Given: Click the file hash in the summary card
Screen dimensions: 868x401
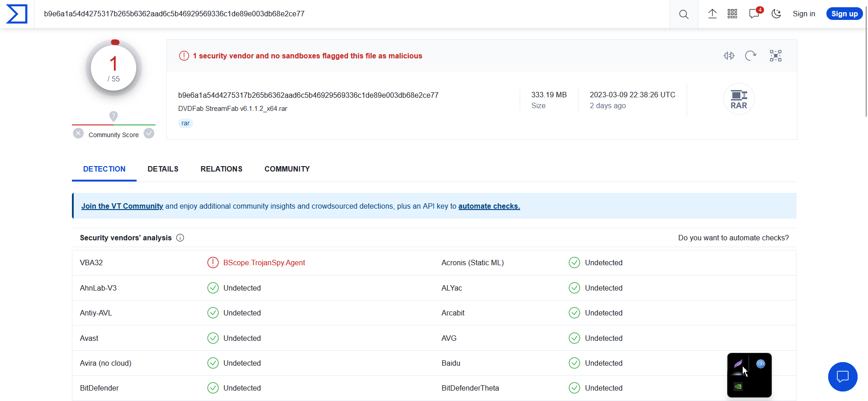Looking at the screenshot, I should 308,95.
